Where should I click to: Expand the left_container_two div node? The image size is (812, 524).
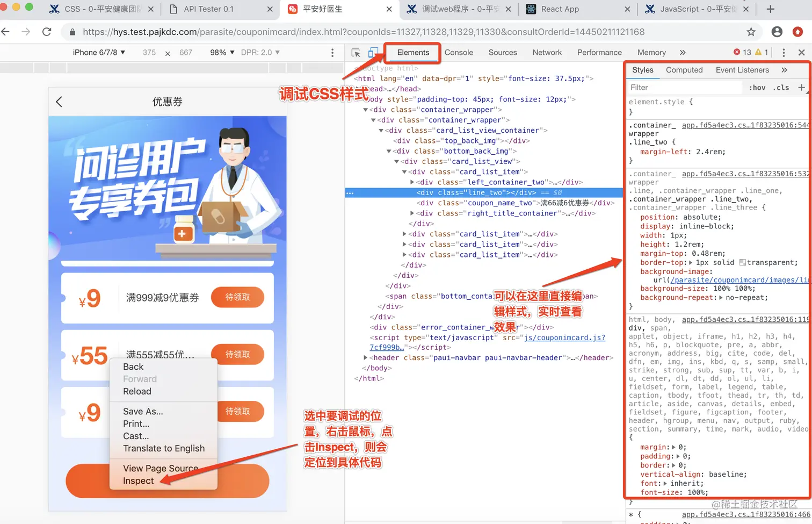412,182
